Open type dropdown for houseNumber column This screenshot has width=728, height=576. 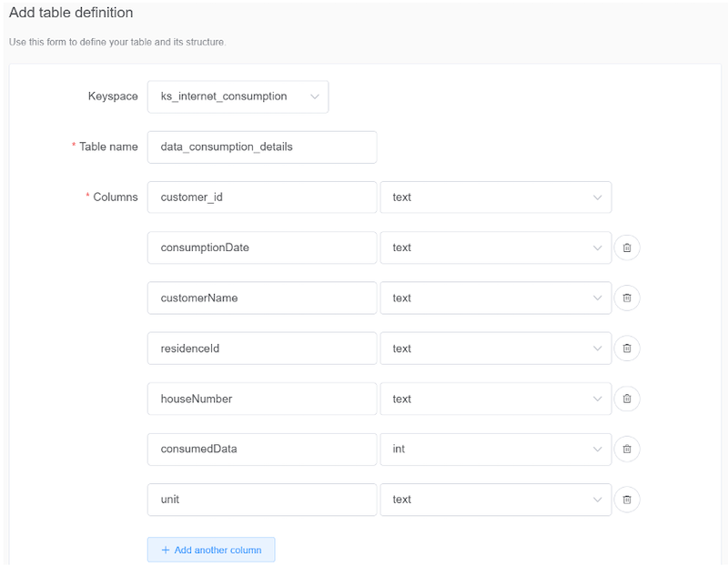pyautogui.click(x=495, y=399)
